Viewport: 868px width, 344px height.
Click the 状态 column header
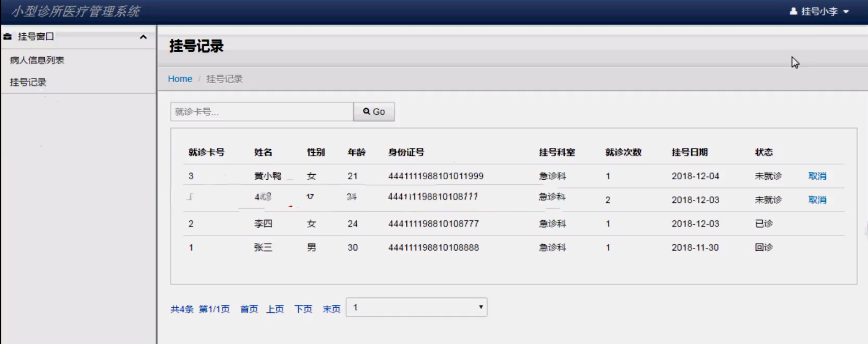coord(764,152)
